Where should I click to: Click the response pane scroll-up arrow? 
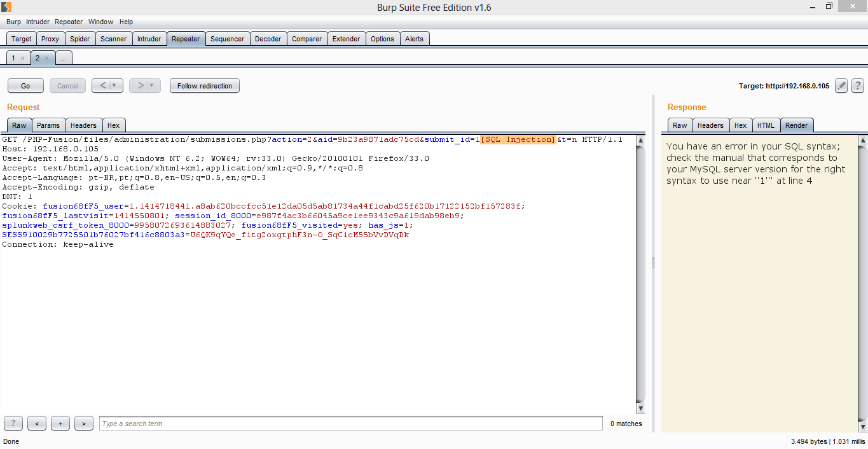pyautogui.click(x=863, y=140)
